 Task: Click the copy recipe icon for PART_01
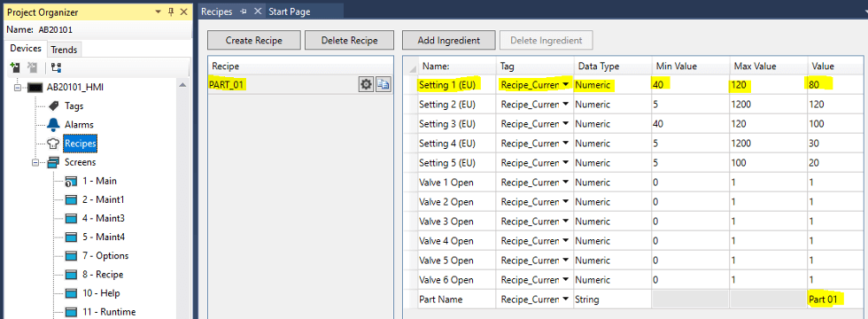point(383,85)
